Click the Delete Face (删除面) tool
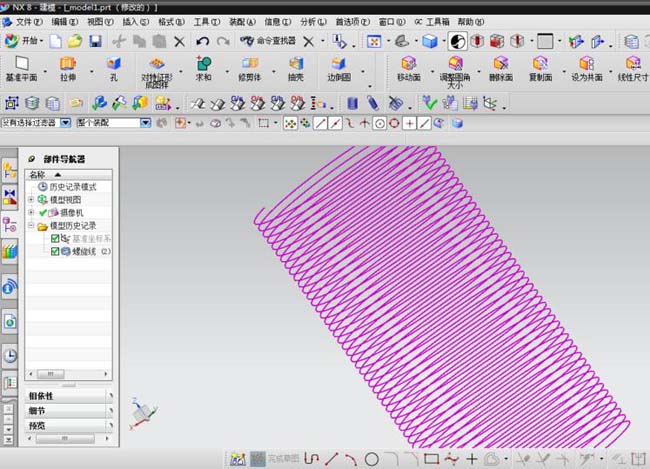The image size is (650, 469). point(498,68)
